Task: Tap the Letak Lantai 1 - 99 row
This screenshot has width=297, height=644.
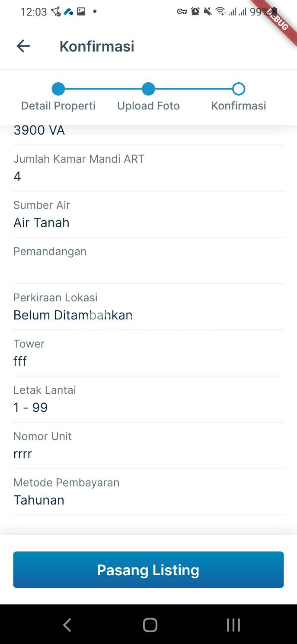Action: [148, 399]
